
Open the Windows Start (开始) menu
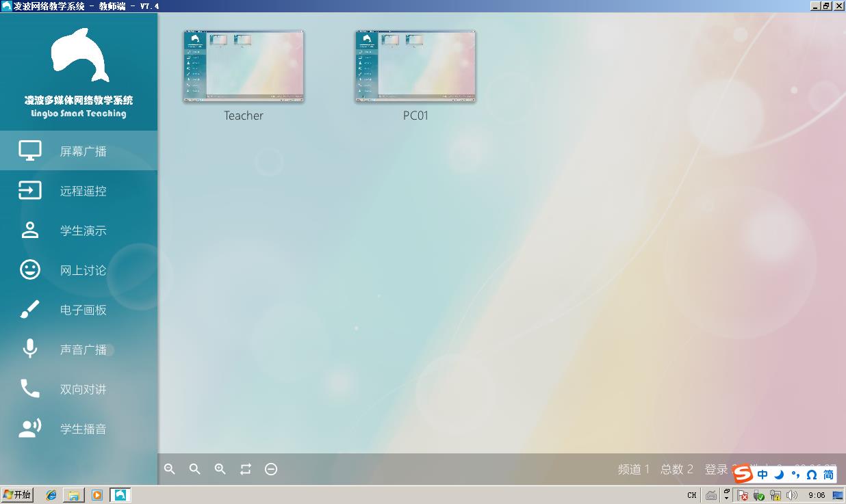coord(18,495)
